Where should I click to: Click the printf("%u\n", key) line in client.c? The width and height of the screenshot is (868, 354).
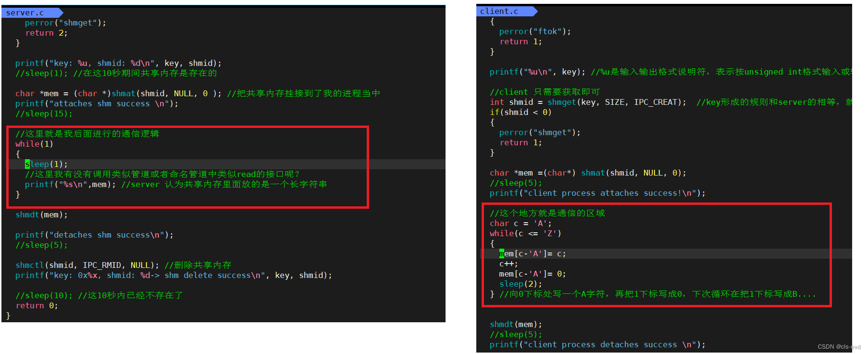[671, 72]
